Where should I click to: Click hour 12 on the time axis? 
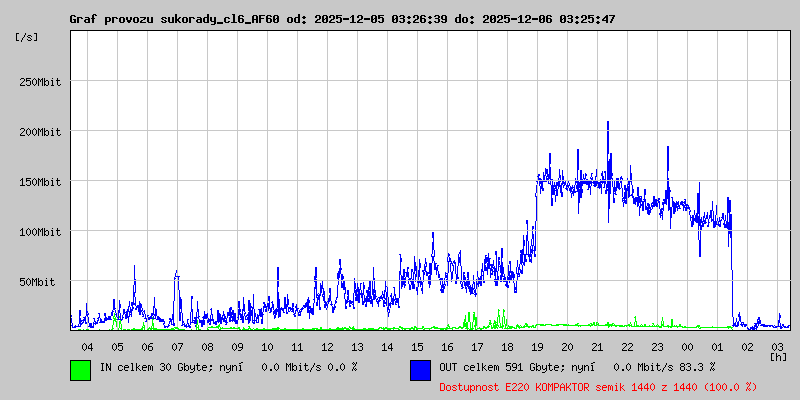click(327, 346)
